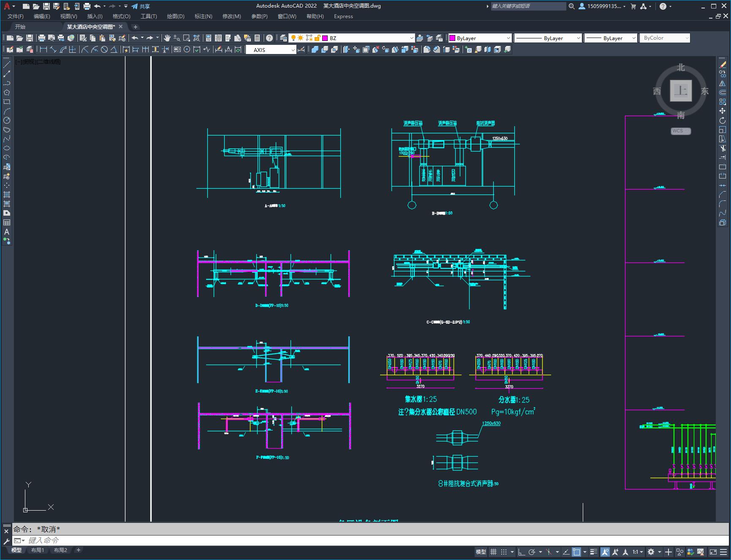The image size is (731, 560).
Task: Open the BZ layer dropdown
Action: point(411,38)
